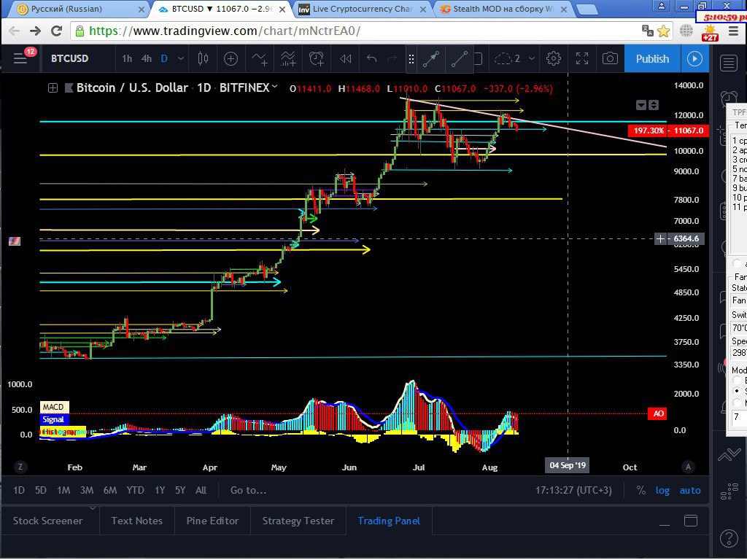
Task: Set the range to 3M
Action: point(87,490)
